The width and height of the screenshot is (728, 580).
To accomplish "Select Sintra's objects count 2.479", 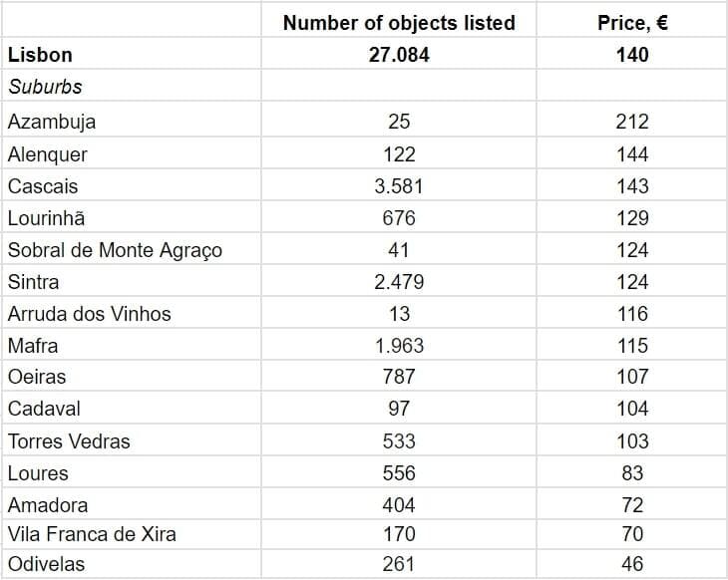I will click(399, 282).
